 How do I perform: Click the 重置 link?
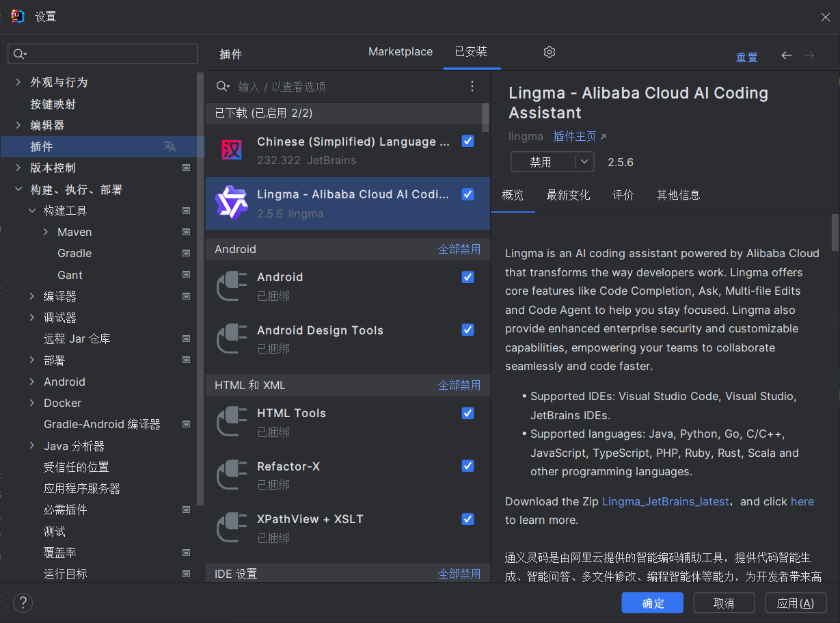pos(746,57)
